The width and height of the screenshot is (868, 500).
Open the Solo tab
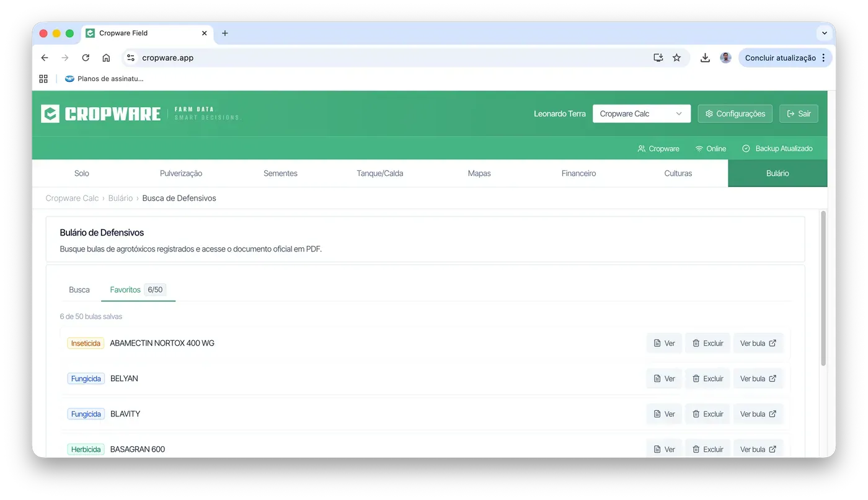(82, 173)
